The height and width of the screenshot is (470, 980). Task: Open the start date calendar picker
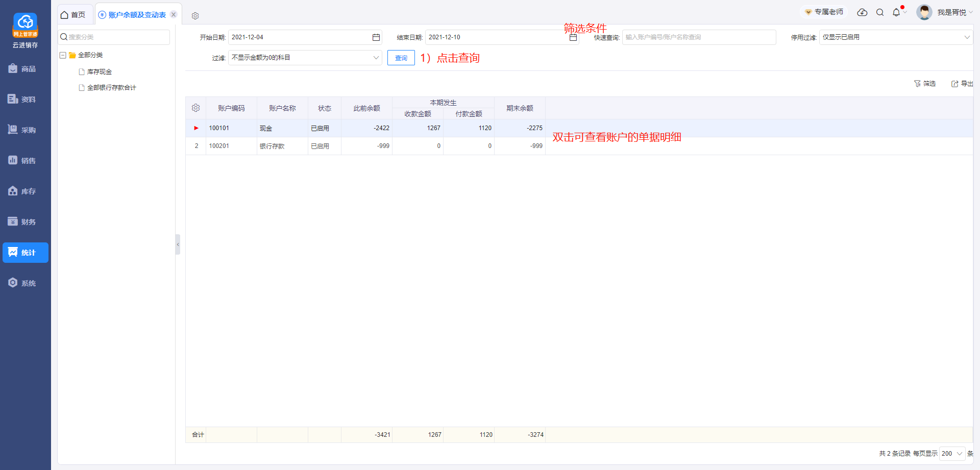tap(376, 37)
